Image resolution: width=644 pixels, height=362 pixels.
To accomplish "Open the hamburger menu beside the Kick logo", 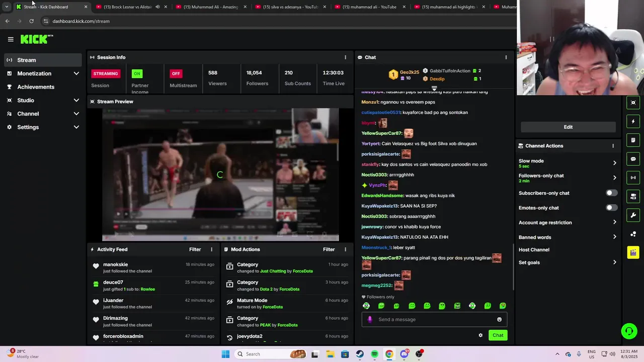I will [x=11, y=39].
